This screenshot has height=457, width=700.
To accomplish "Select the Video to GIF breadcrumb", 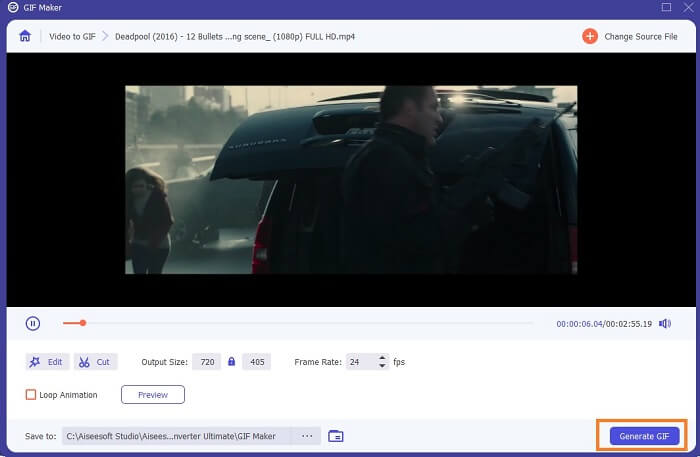I will (x=72, y=37).
